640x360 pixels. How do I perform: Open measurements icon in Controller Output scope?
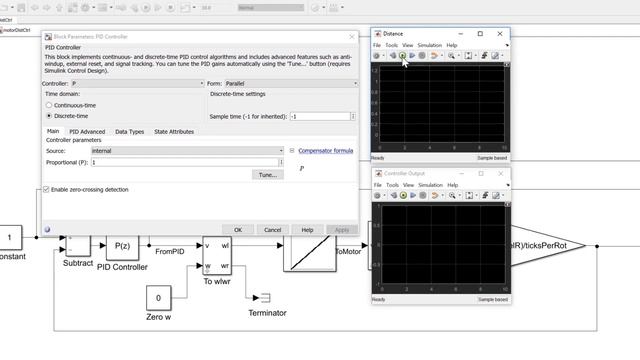tap(496, 196)
